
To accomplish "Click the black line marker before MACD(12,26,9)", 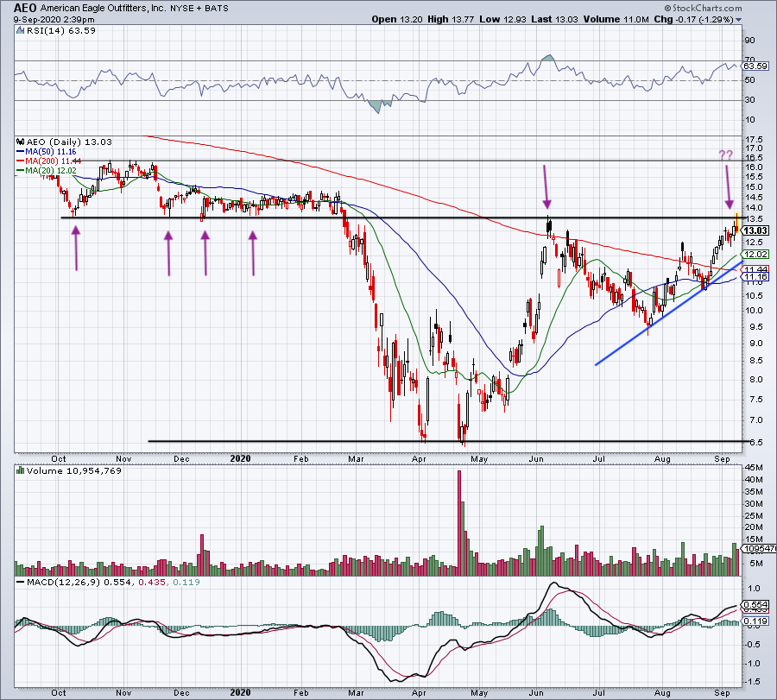I will point(21,582).
